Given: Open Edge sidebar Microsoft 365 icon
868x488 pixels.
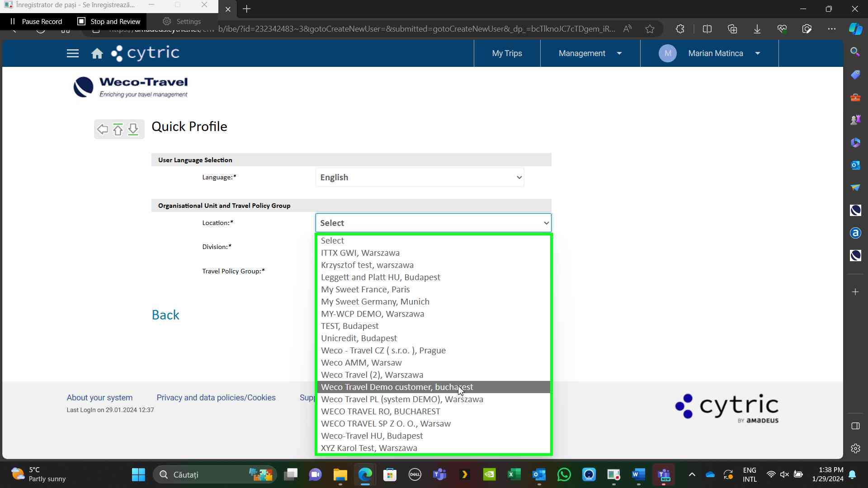Looking at the screenshot, I should pyautogui.click(x=855, y=142).
